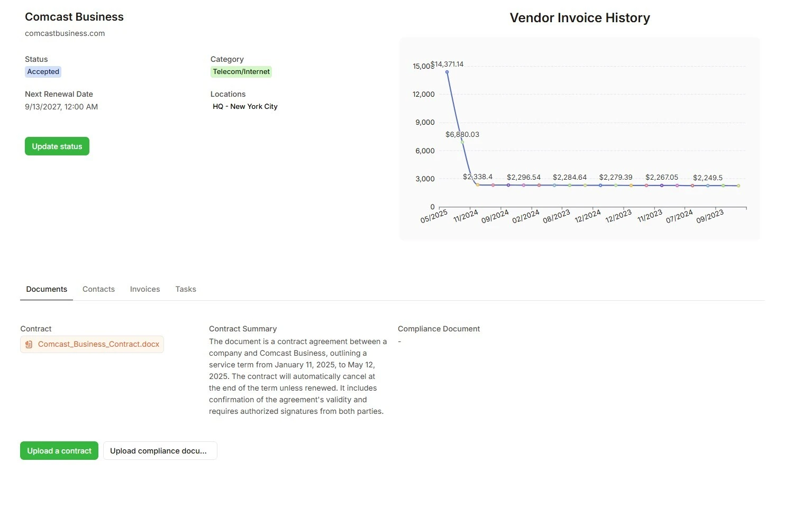Click the $2,249.5 invoice data point
The width and height of the screenshot is (812, 509).
[x=708, y=186]
